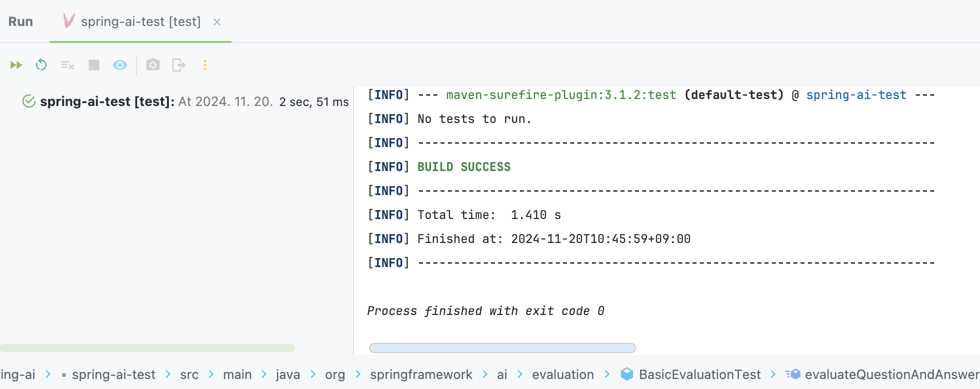Click 'Process finished with exit code 0'
Image resolution: width=980 pixels, height=389 pixels.
pos(485,311)
